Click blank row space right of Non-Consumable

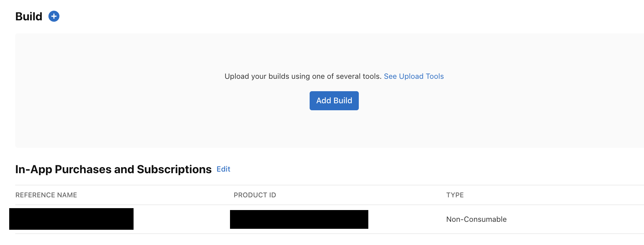(x=575, y=219)
